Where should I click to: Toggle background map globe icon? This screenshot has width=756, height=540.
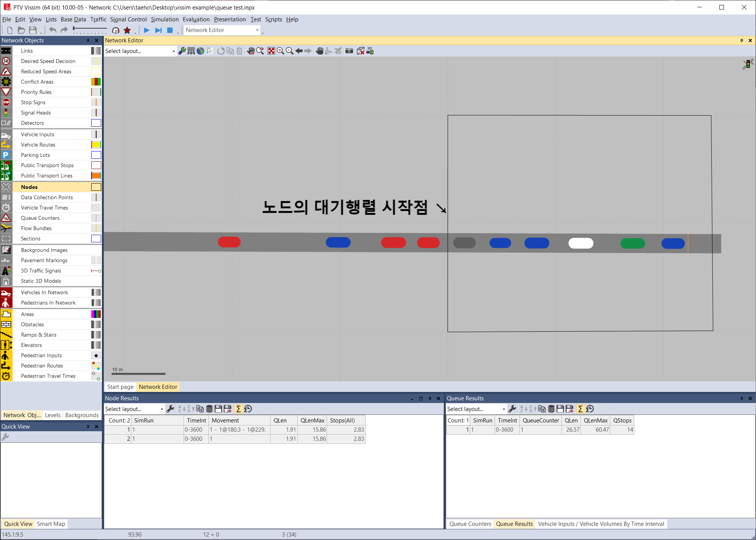click(x=200, y=51)
